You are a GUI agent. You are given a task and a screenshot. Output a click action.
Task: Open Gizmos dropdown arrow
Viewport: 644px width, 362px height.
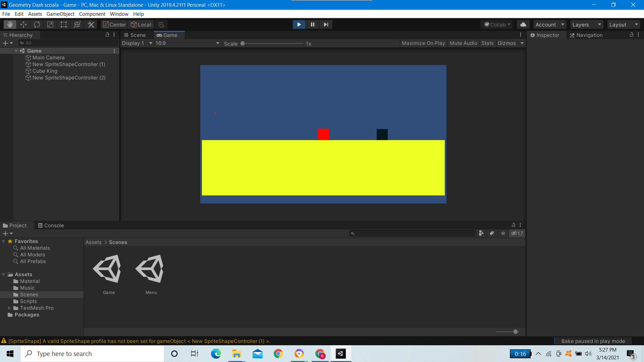tap(522, 43)
